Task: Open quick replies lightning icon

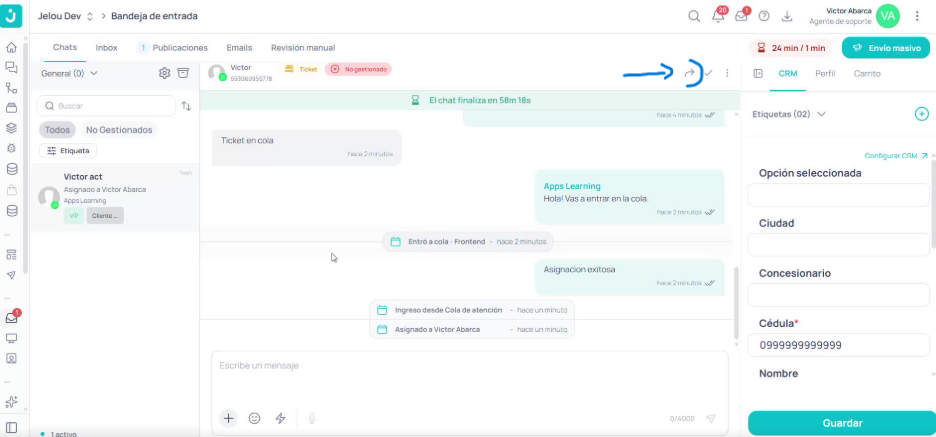Action: pyautogui.click(x=281, y=418)
